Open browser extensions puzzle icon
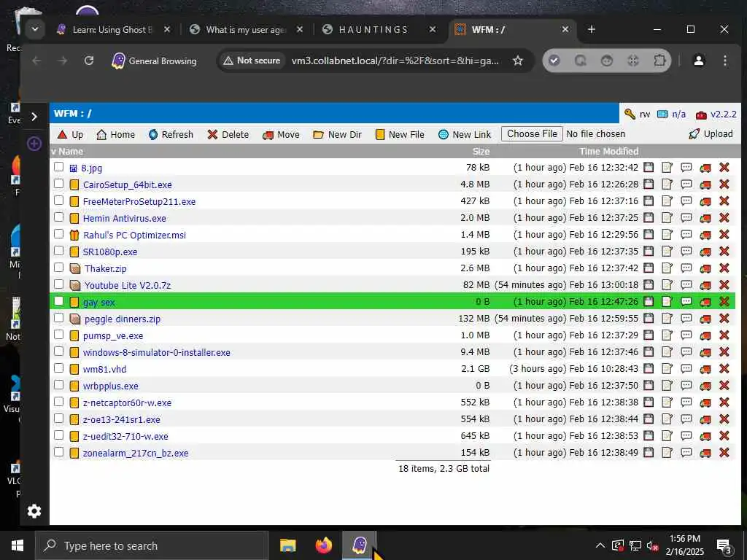 click(659, 61)
